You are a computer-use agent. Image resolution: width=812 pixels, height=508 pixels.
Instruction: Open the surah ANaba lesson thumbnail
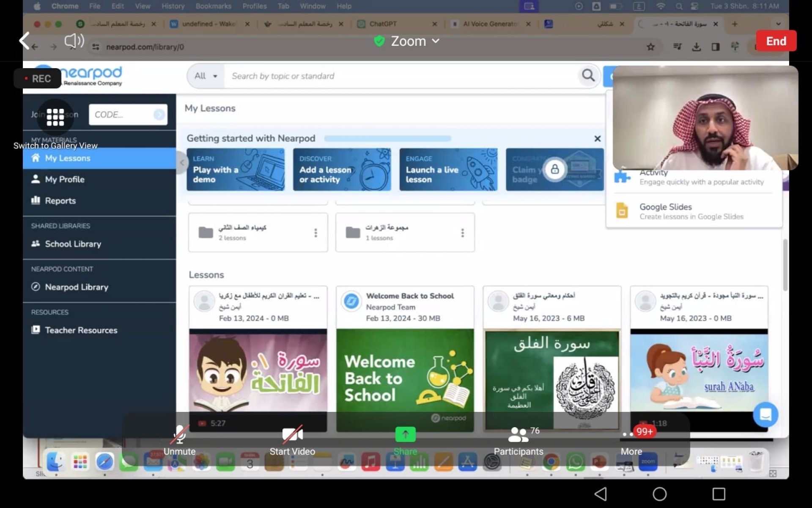click(x=699, y=380)
